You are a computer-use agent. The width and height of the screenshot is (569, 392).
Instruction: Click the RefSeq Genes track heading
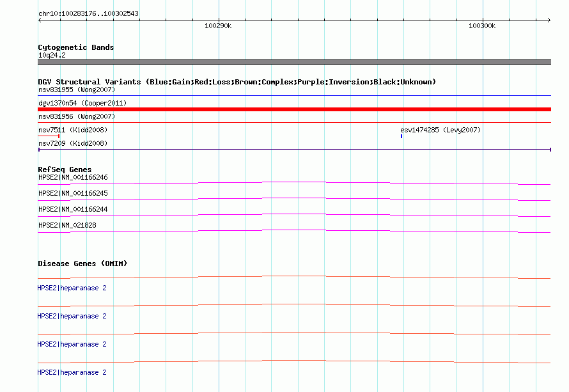65,169
